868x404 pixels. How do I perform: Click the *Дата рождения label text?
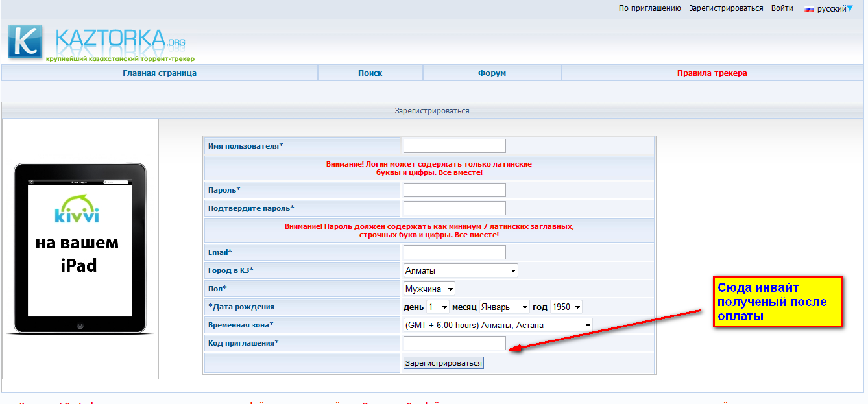241,307
